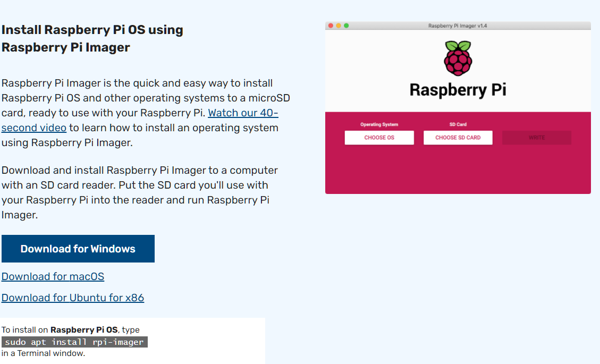Click the SD Card label
This screenshot has width=600, height=364.
[458, 124]
